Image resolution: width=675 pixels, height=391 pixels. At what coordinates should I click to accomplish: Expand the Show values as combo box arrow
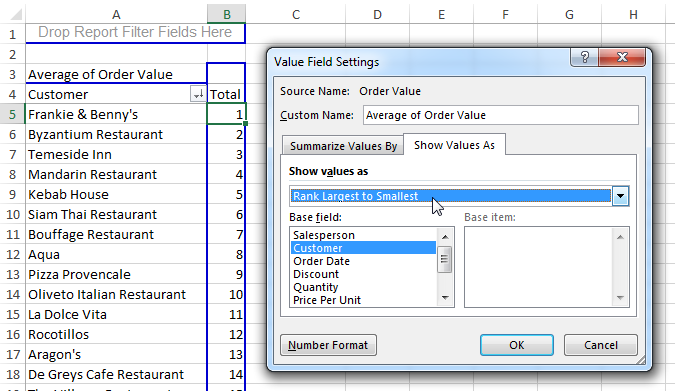point(620,196)
